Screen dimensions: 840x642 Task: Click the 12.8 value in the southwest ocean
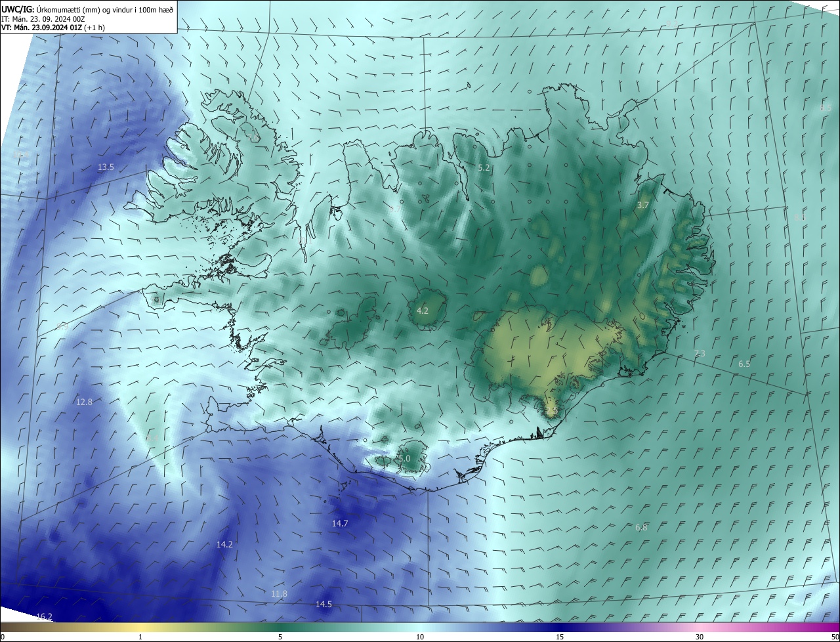[84, 402]
